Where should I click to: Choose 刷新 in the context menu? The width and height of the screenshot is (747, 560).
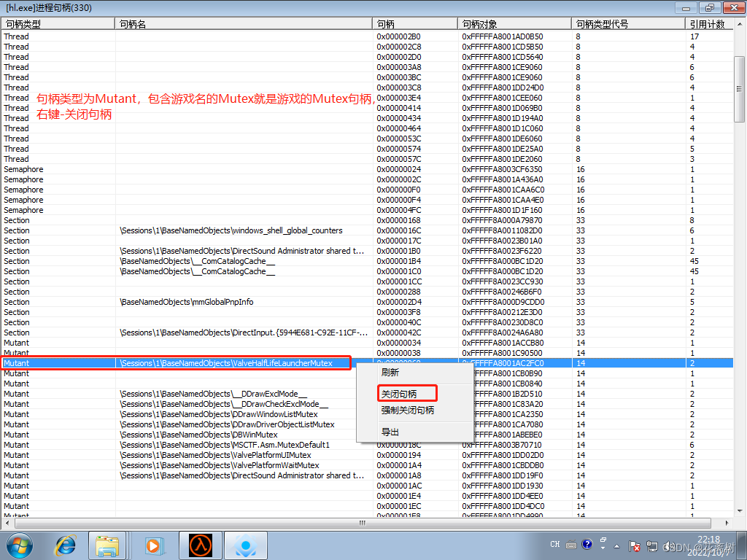pos(414,373)
